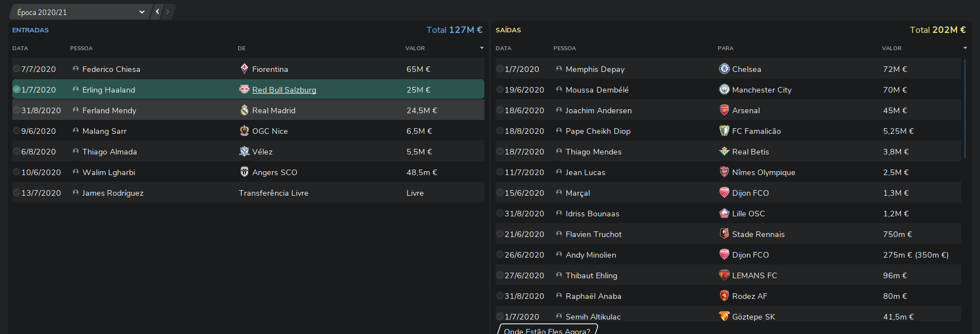This screenshot has height=334, width=980.
Task: Click Chelsea crest icon
Action: tap(724, 69)
